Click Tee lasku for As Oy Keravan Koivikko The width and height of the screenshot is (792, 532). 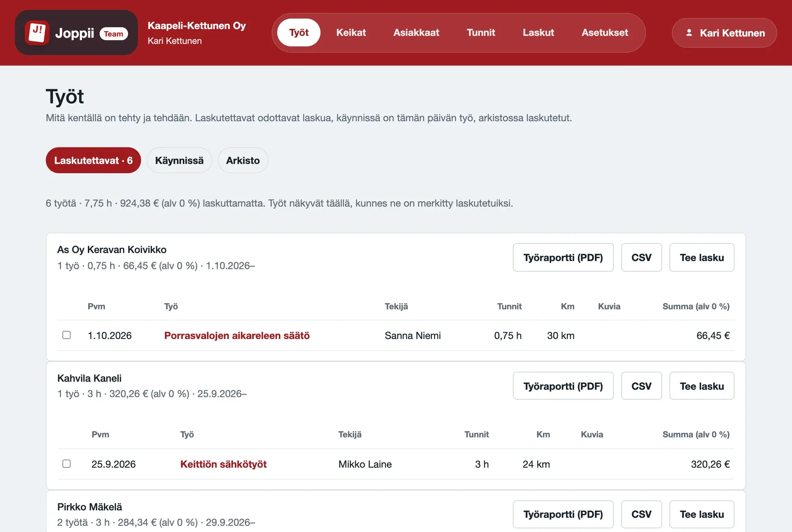coord(702,257)
